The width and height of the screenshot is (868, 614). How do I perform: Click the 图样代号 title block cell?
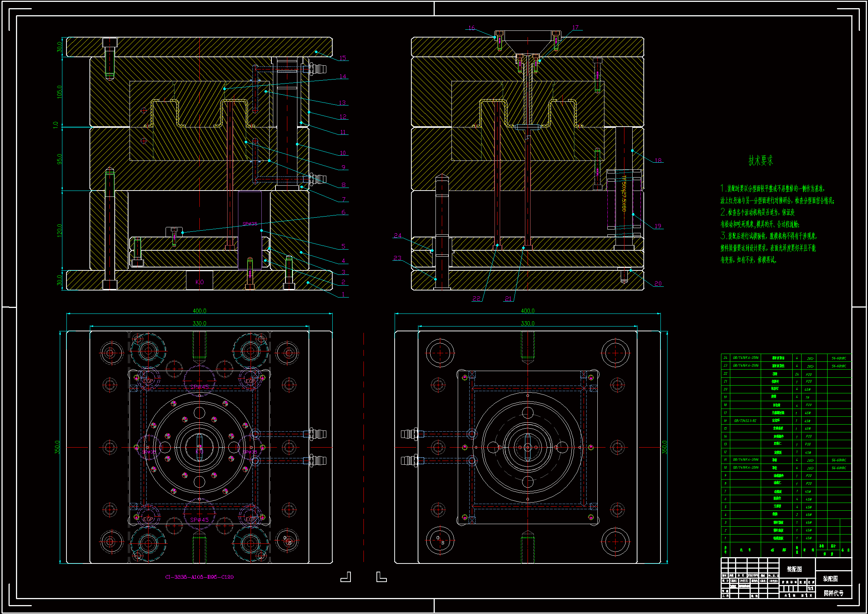click(833, 593)
